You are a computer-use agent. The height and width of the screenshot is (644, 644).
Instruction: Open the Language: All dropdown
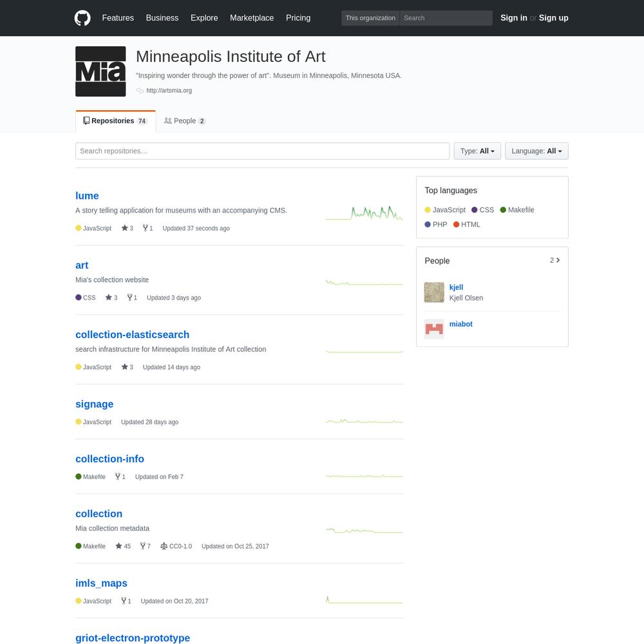tap(536, 151)
